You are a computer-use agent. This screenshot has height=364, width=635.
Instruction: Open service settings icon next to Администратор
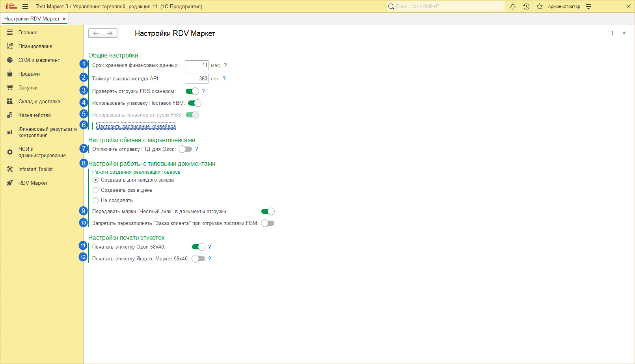(x=588, y=6)
